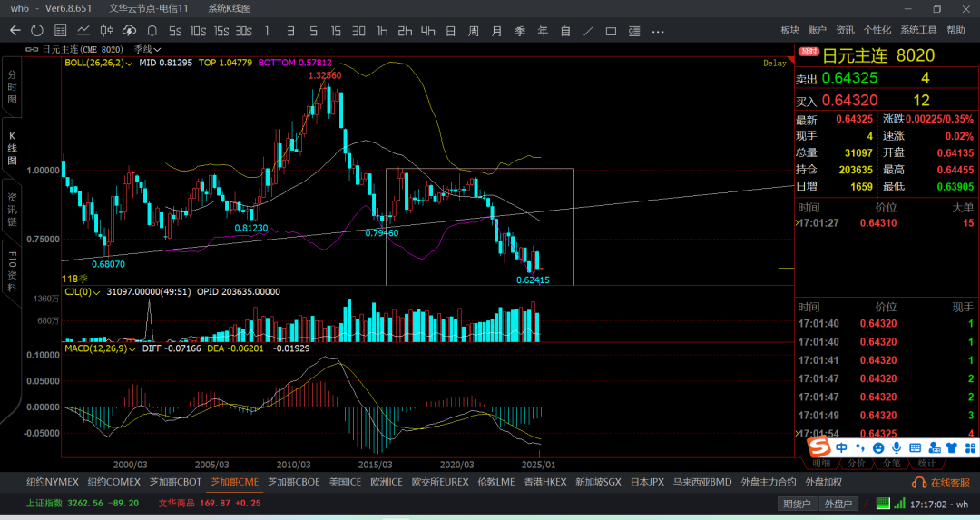This screenshot has height=520, width=980.
Task: Select the 新加坡SGX exchange tab
Action: coord(598,483)
